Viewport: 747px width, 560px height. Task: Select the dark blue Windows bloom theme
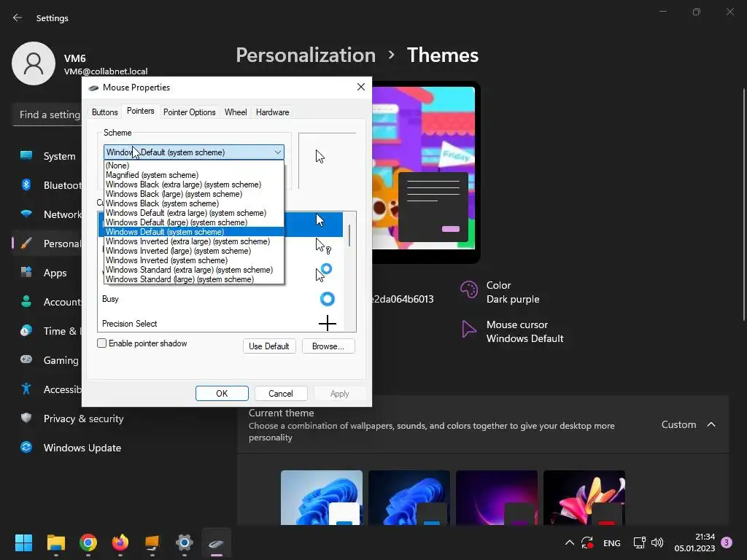tap(409, 497)
